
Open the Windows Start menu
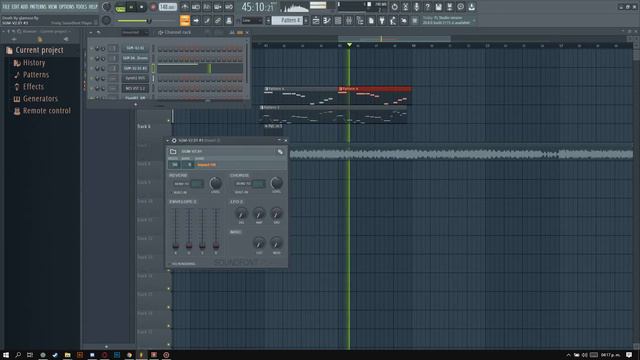(6, 355)
